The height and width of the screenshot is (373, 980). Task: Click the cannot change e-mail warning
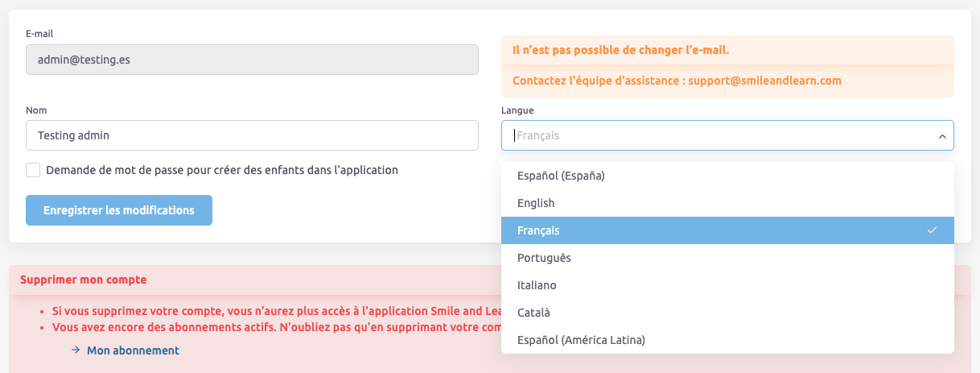coord(620,50)
